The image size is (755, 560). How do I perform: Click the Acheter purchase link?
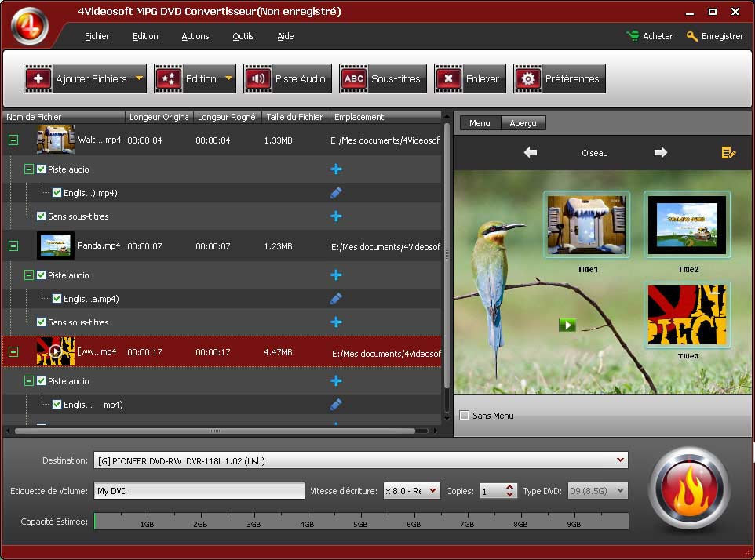[x=649, y=36]
